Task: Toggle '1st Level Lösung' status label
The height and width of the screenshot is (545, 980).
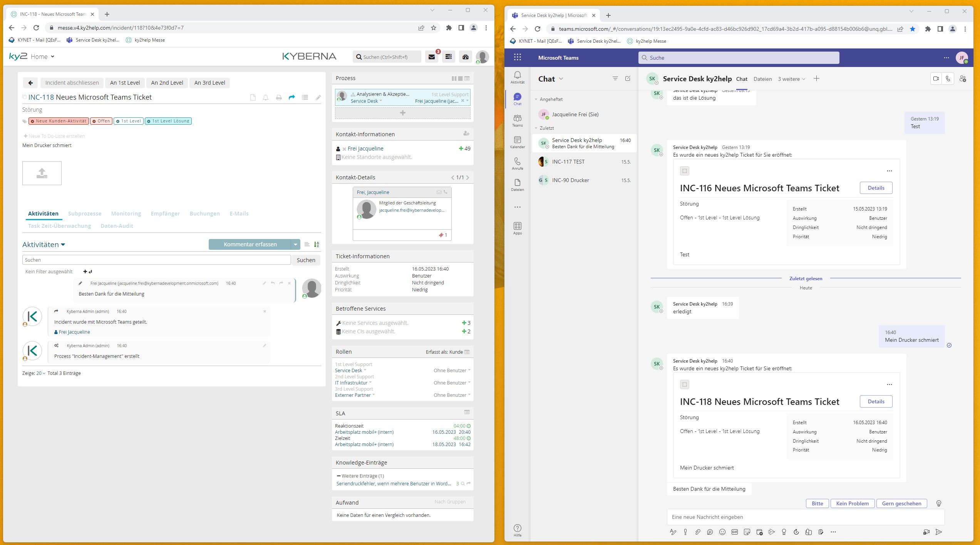Action: 169,121
